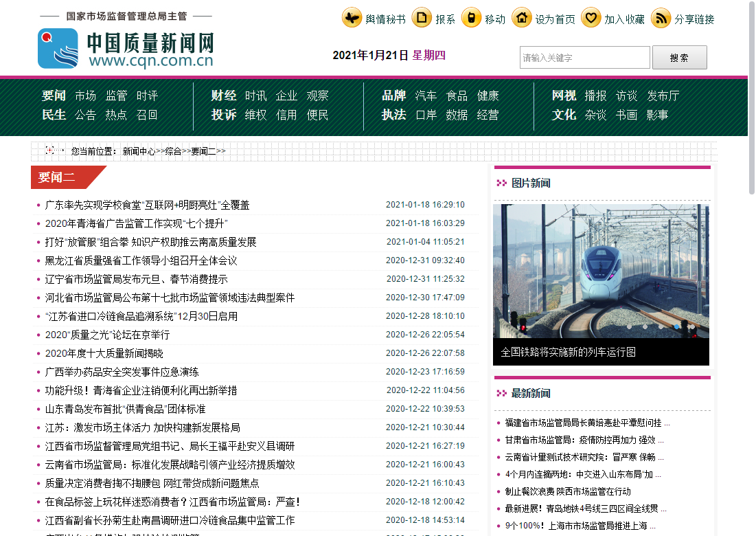Open article 黑龙江省质量强省工作领导小组召开全体会议
This screenshot has height=536, width=756.
[141, 260]
